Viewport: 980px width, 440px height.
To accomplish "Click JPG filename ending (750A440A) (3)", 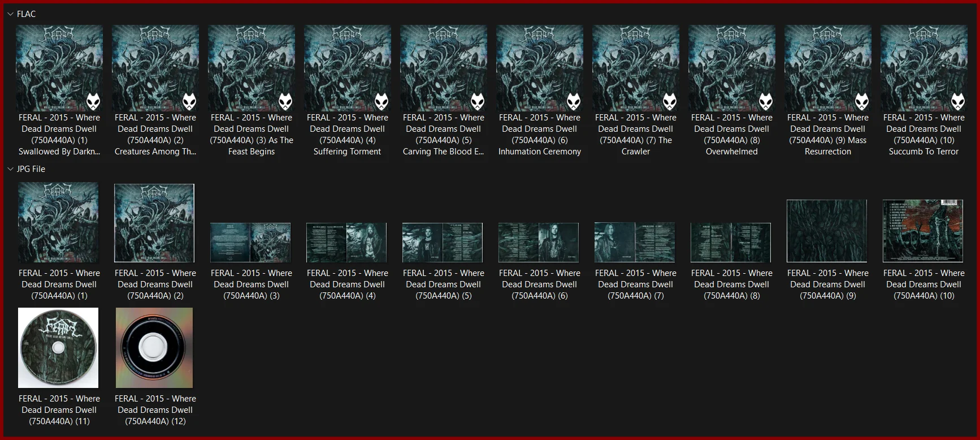I will pos(251,284).
